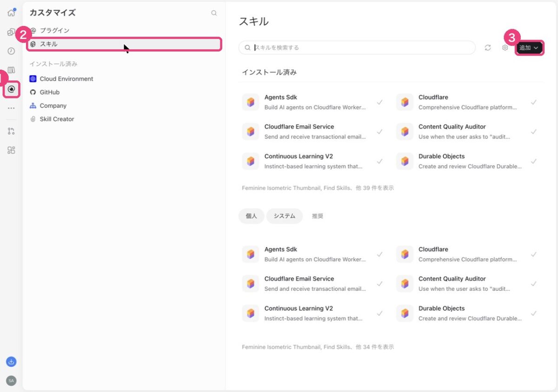Screen dimensions: 558x392
Task: Switch to the 個人 tab
Action: pos(251,216)
